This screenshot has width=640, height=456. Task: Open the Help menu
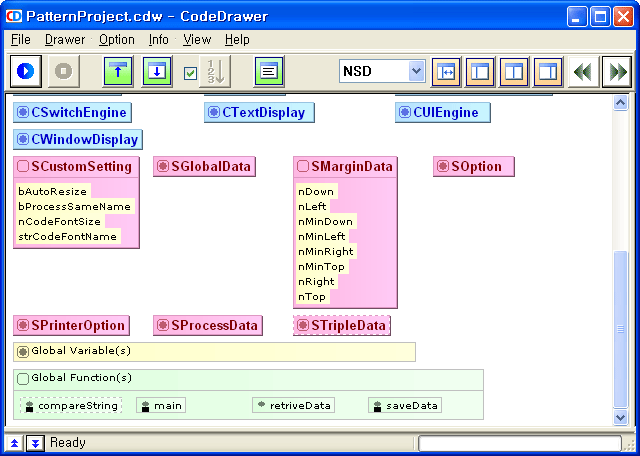tap(237, 40)
